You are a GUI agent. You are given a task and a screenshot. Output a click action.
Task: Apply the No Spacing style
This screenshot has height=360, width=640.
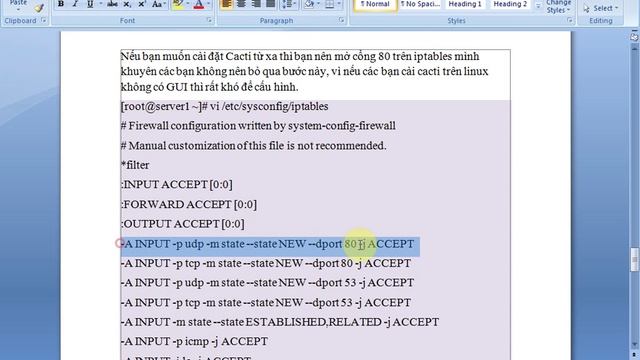click(x=420, y=5)
